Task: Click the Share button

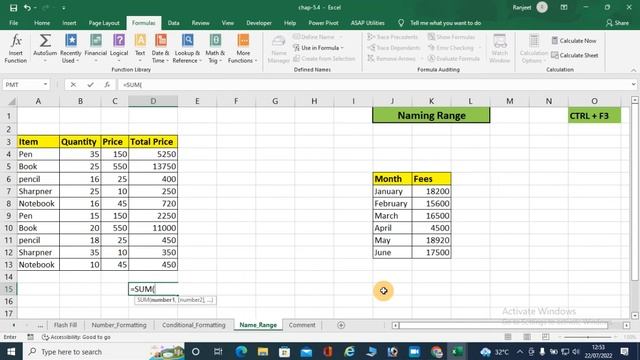Action: (x=617, y=23)
